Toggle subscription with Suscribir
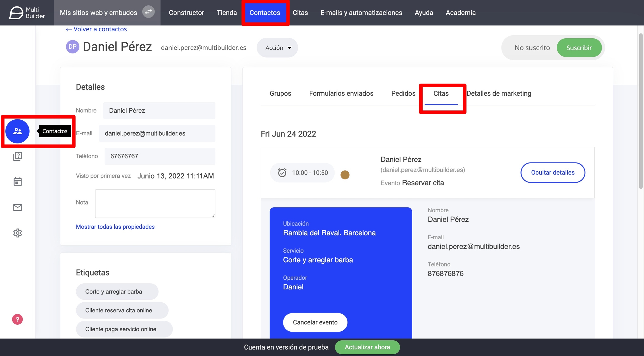The height and width of the screenshot is (356, 644). pos(579,48)
